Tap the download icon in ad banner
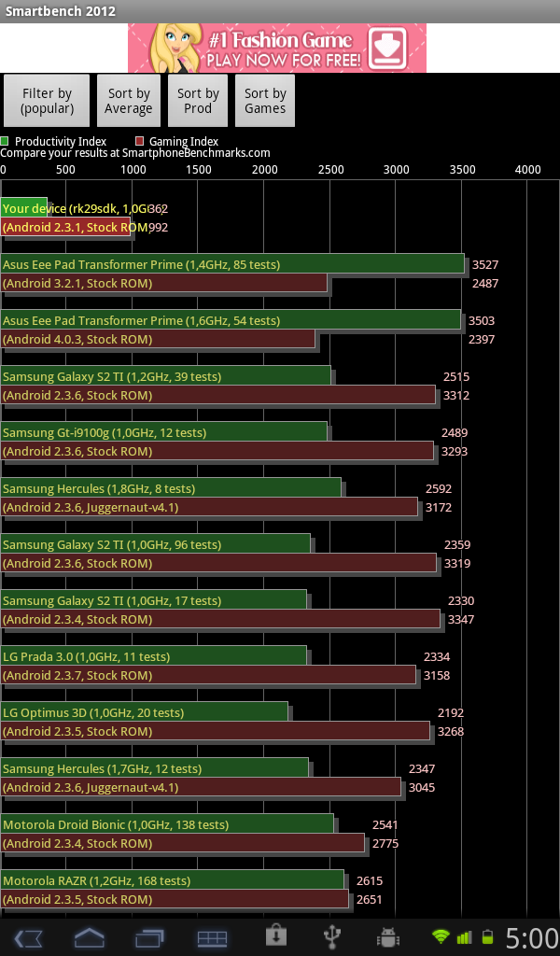 click(x=388, y=48)
